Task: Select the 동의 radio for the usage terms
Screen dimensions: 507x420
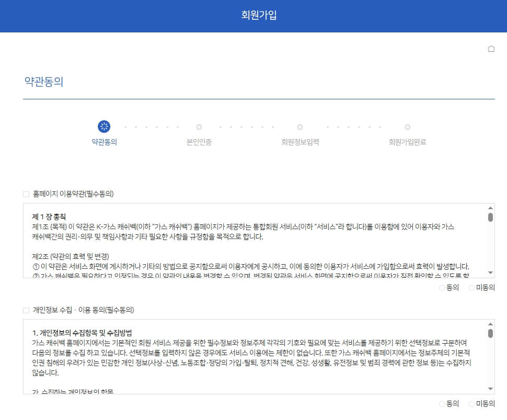Action: point(442,287)
